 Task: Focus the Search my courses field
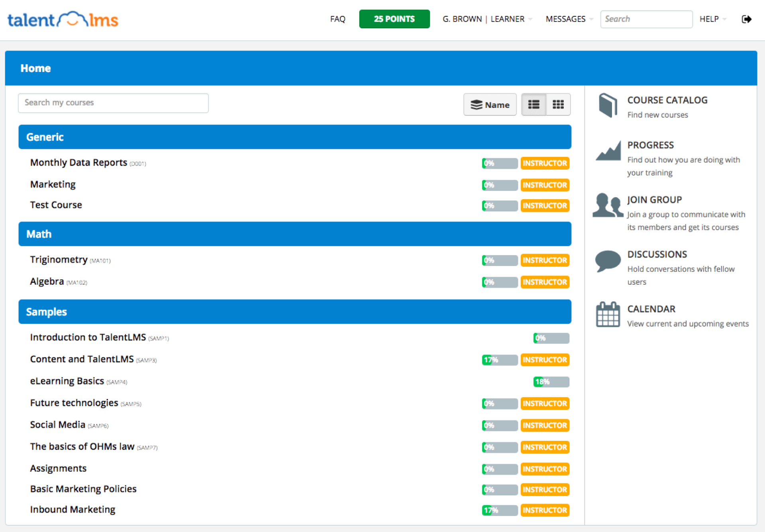(113, 103)
